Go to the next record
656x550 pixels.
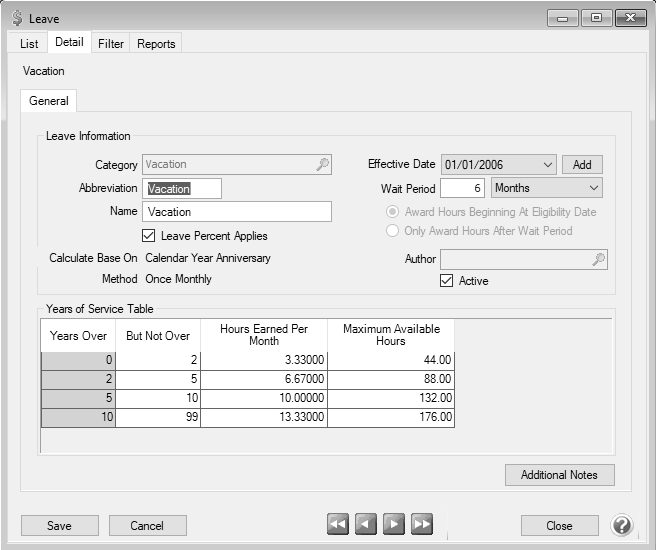point(394,524)
